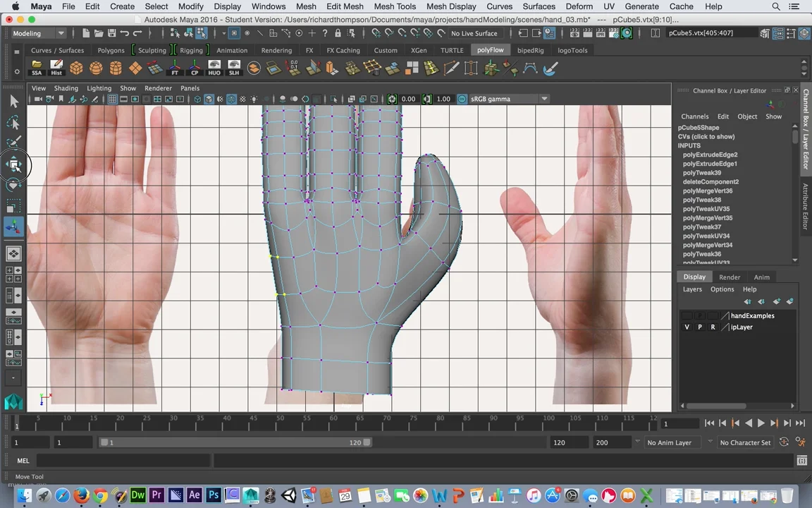The height and width of the screenshot is (508, 812).
Task: Switch to the Sculpting shelf tab
Action: click(152, 50)
